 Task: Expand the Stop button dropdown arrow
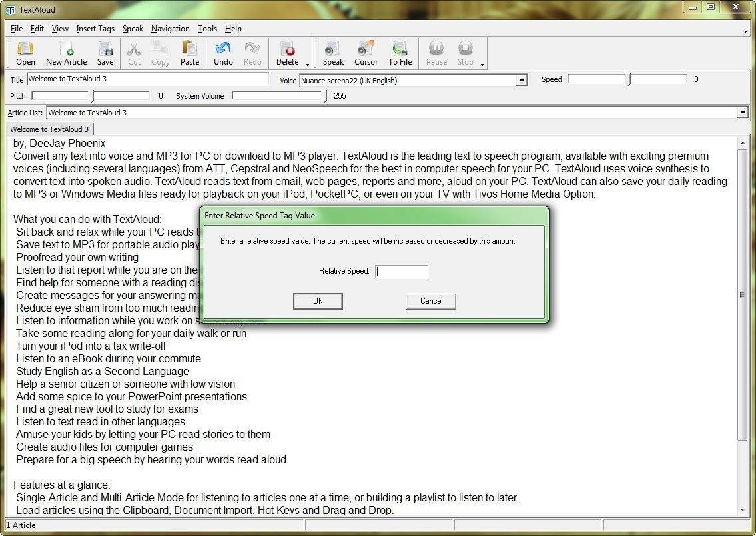[482, 64]
